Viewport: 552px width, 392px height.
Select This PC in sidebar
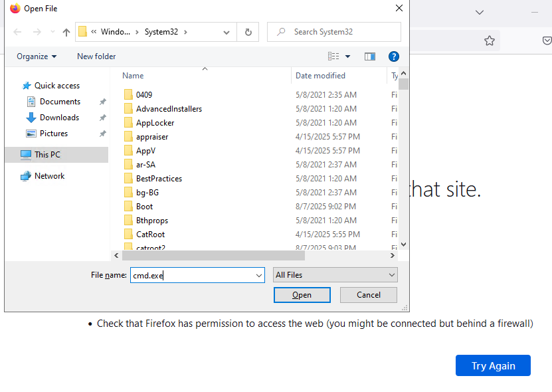click(56, 155)
